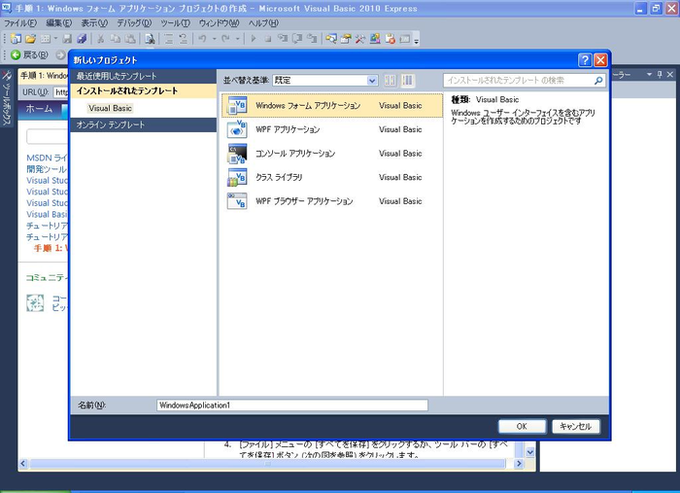The width and height of the screenshot is (680, 493).
Task: Select クラス ライブラリ template
Action: pyautogui.click(x=332, y=177)
